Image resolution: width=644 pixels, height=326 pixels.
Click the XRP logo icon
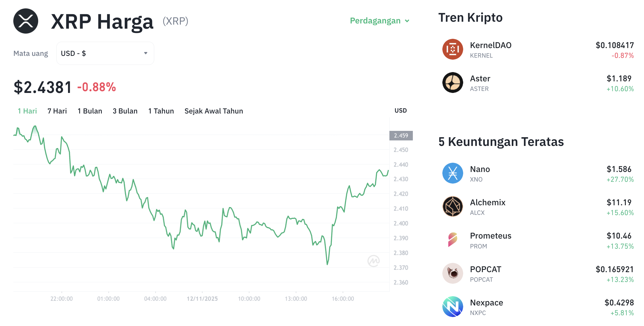coord(25,21)
